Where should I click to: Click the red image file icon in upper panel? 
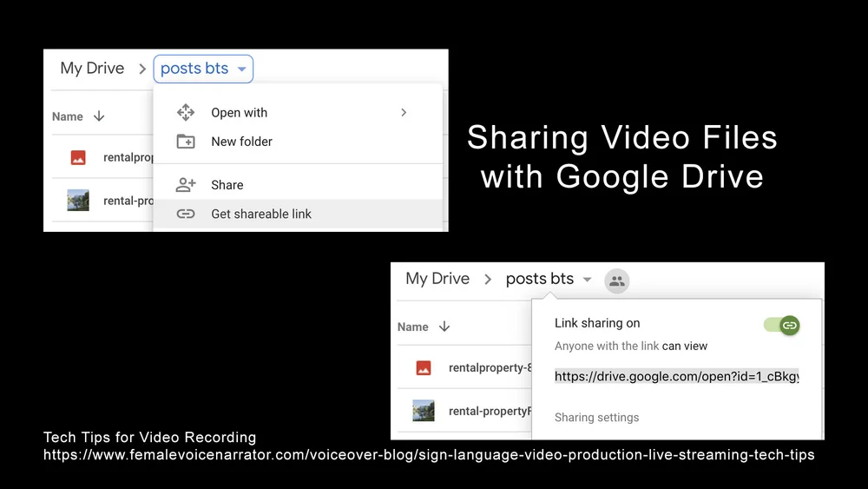(x=78, y=157)
